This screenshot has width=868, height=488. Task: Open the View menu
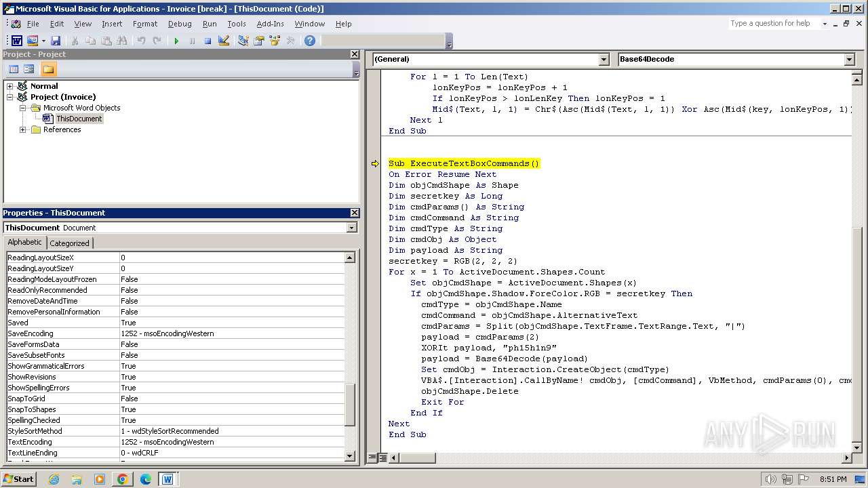tap(83, 24)
